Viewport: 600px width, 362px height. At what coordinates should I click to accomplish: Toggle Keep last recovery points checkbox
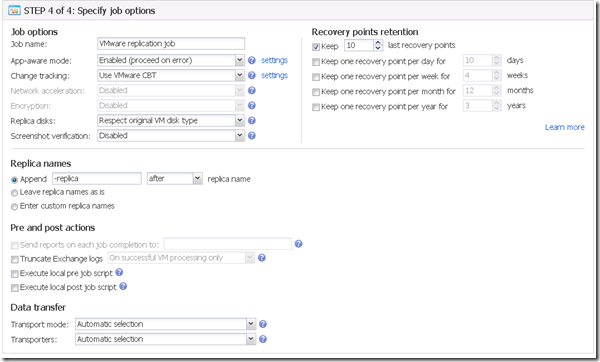(316, 47)
